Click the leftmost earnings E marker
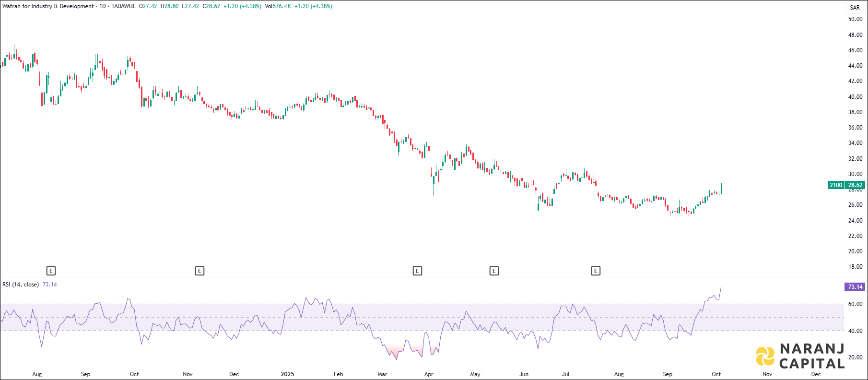The height and width of the screenshot is (380, 868). (x=51, y=271)
